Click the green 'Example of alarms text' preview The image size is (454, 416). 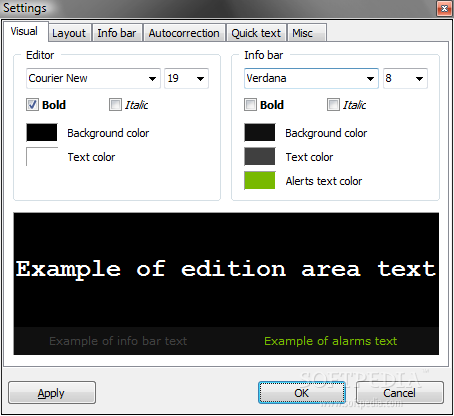click(x=330, y=341)
